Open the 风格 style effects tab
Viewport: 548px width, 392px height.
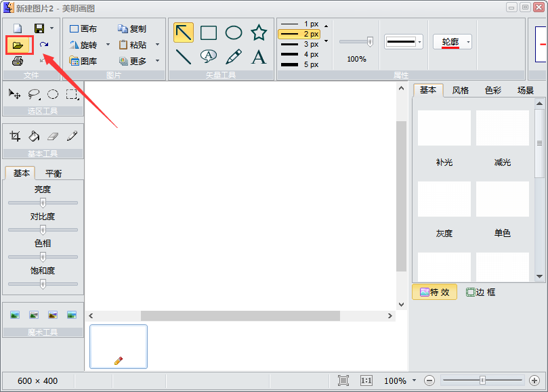tap(461, 90)
